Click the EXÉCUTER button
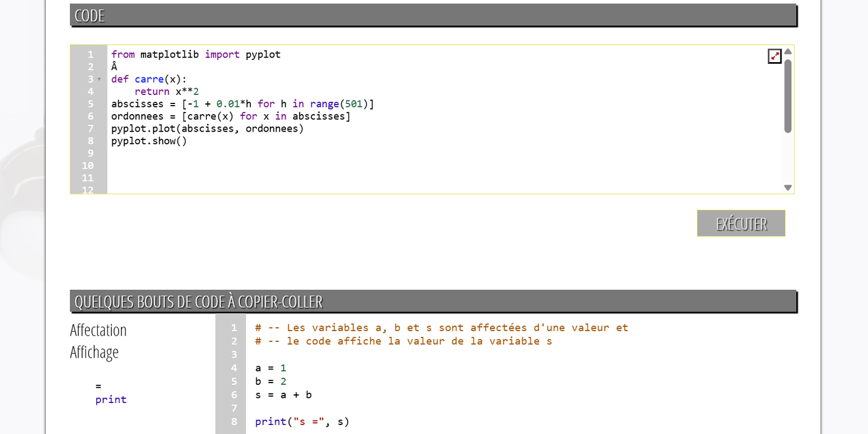Image resolution: width=868 pixels, height=434 pixels. click(741, 223)
